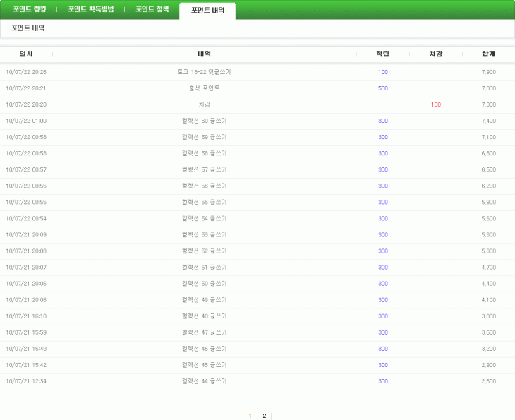
Task: Click the red 100 deduction value
Action: click(436, 104)
